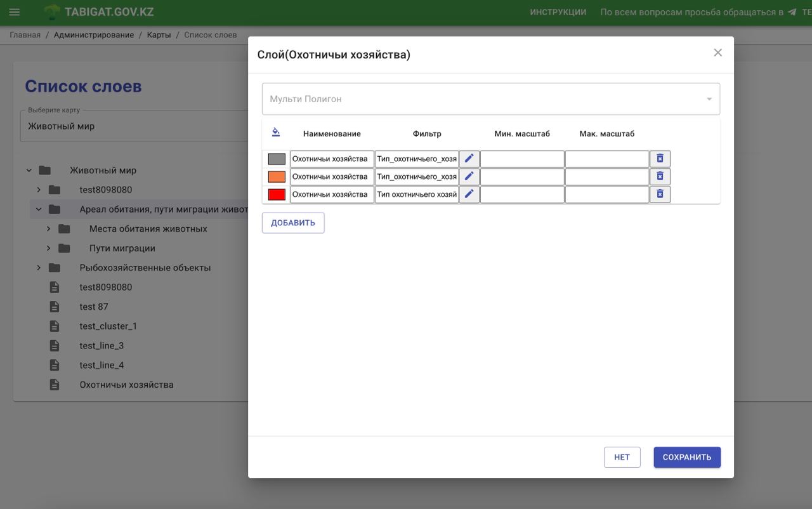Edit the filter of the orange row
The image size is (812, 509).
tap(469, 176)
